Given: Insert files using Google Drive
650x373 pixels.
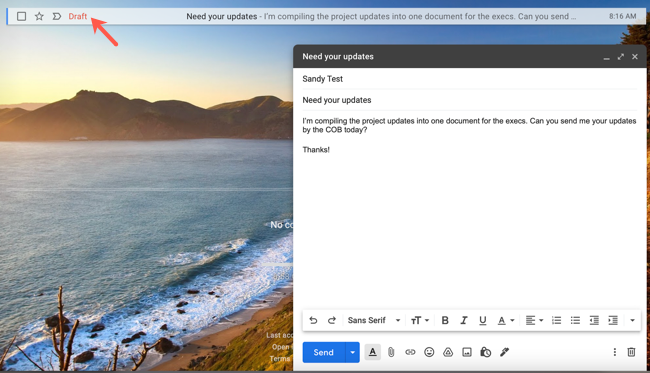Looking at the screenshot, I should (448, 352).
